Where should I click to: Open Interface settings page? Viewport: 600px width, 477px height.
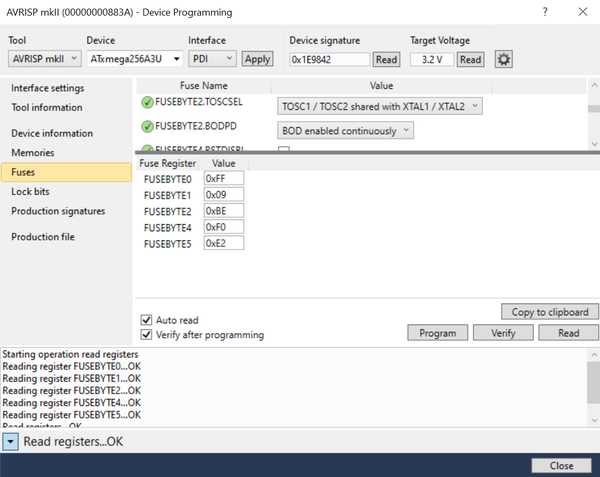47,88
